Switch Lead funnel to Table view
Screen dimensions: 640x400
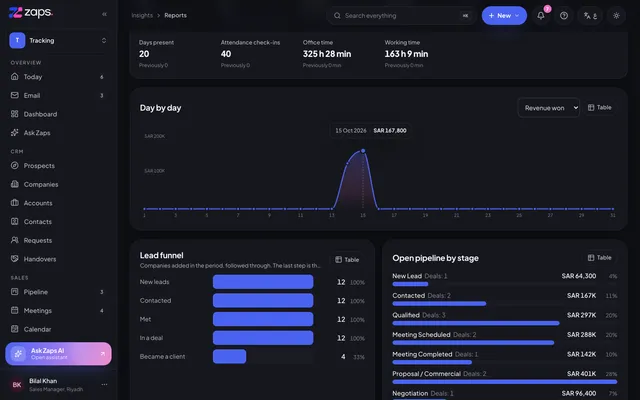[347, 260]
